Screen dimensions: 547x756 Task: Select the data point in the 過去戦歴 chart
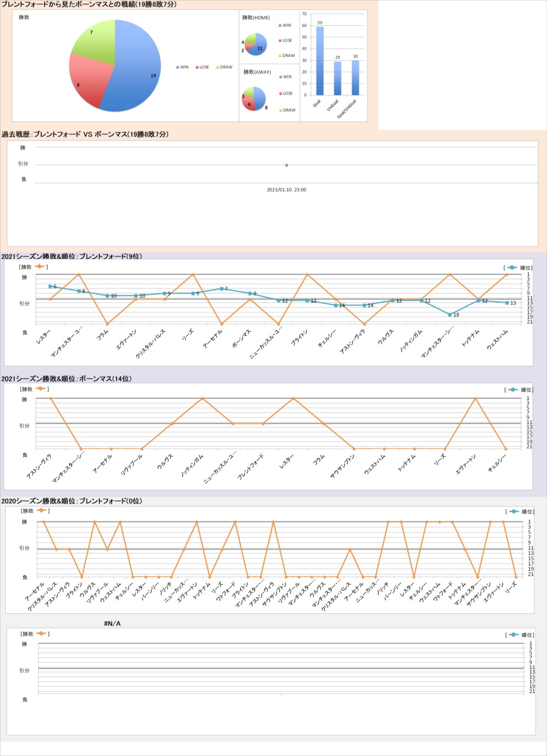[x=287, y=165]
